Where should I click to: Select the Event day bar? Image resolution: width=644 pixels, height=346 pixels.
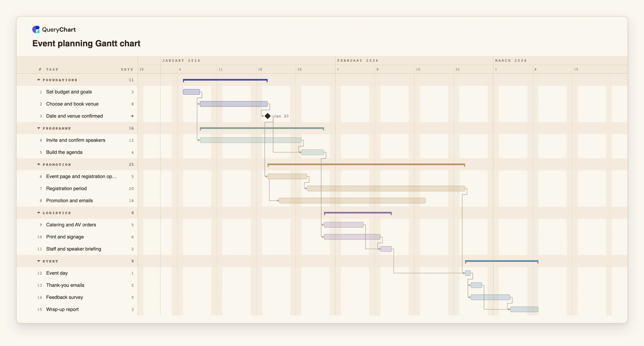(x=468, y=273)
